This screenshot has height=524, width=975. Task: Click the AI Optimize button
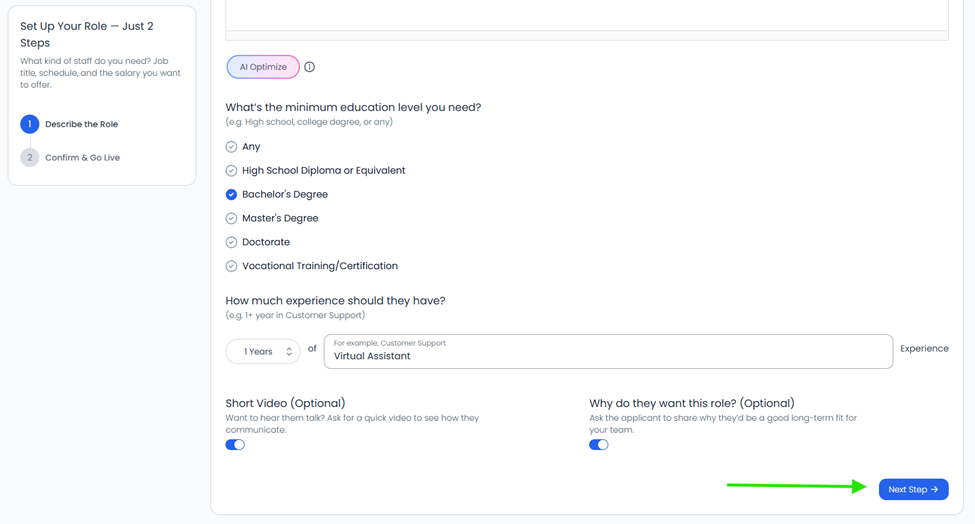point(263,67)
